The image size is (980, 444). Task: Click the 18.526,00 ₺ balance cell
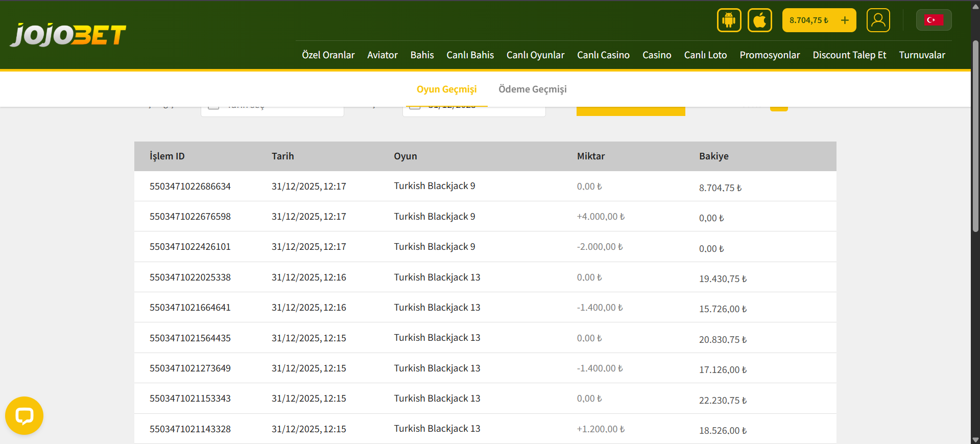[723, 431]
